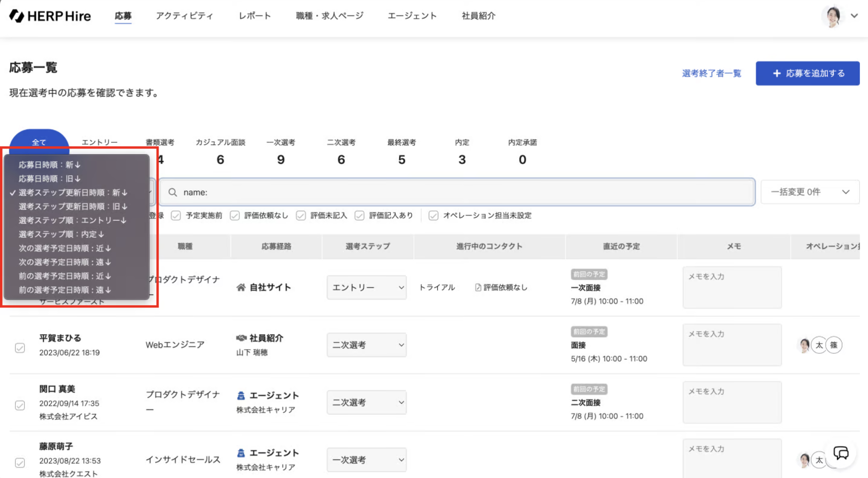The image size is (868, 478).
Task: Open the chat support bubble icon
Action: tap(841, 453)
